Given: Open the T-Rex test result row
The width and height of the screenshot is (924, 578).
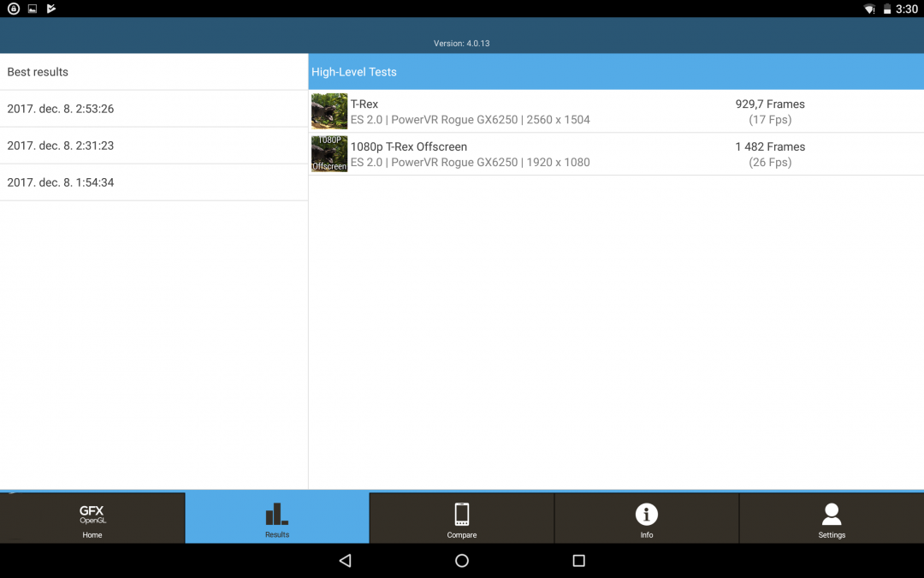Looking at the screenshot, I should [x=616, y=111].
